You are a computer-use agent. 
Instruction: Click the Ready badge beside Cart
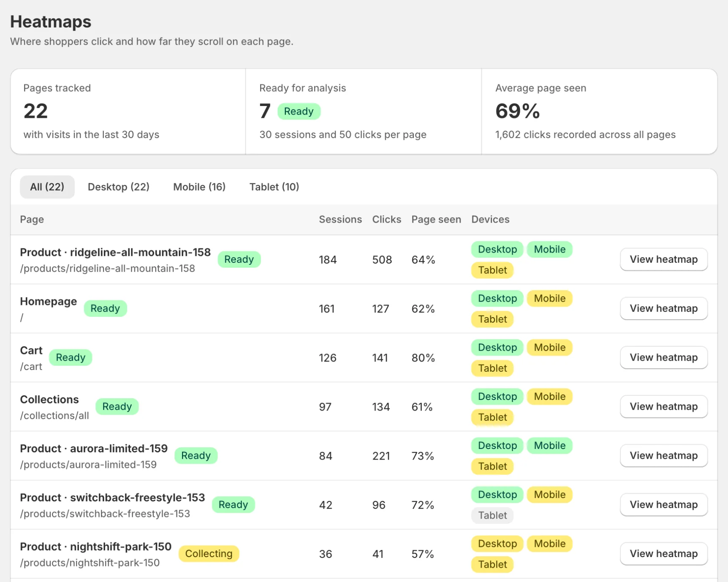(71, 357)
